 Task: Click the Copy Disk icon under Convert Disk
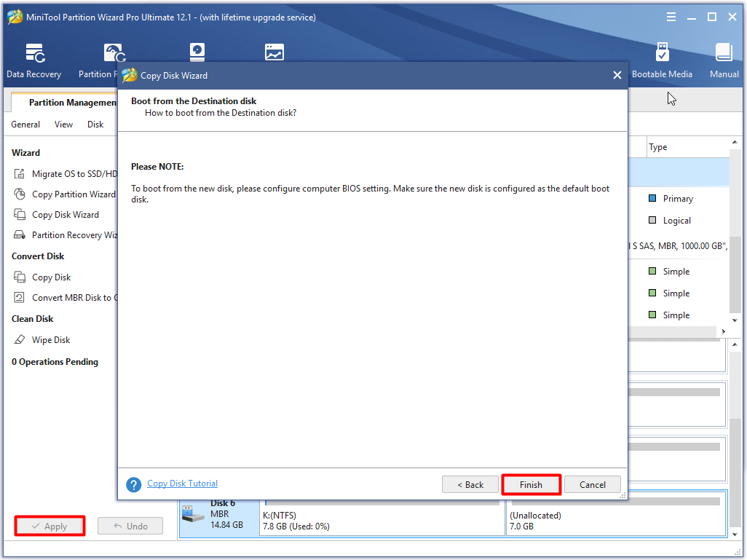point(19,277)
